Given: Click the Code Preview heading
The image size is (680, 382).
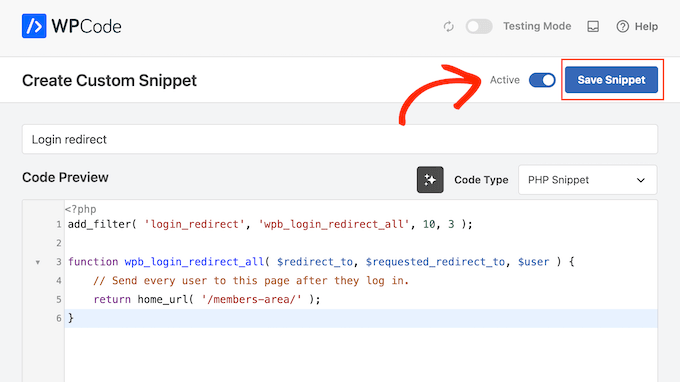Looking at the screenshot, I should (65, 177).
